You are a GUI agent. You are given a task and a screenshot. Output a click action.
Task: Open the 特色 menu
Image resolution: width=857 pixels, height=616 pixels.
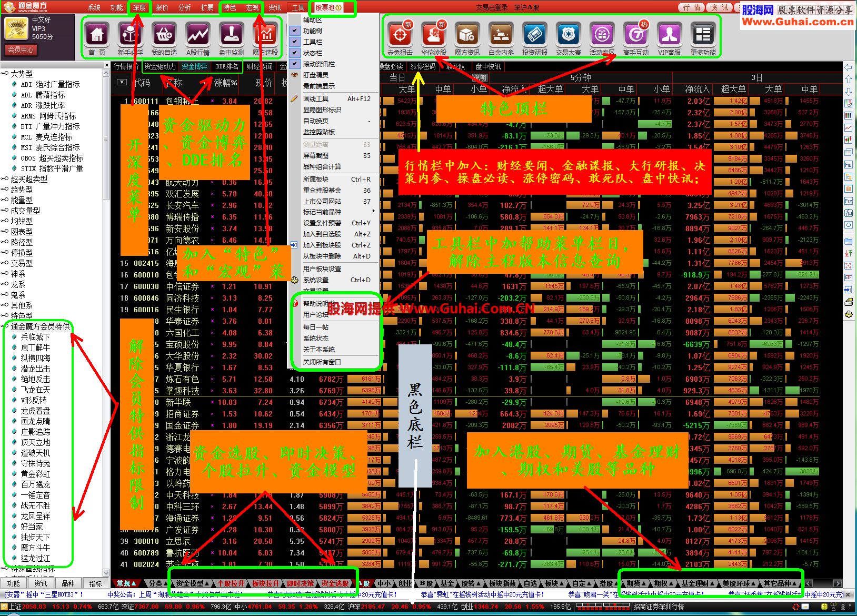click(230, 7)
